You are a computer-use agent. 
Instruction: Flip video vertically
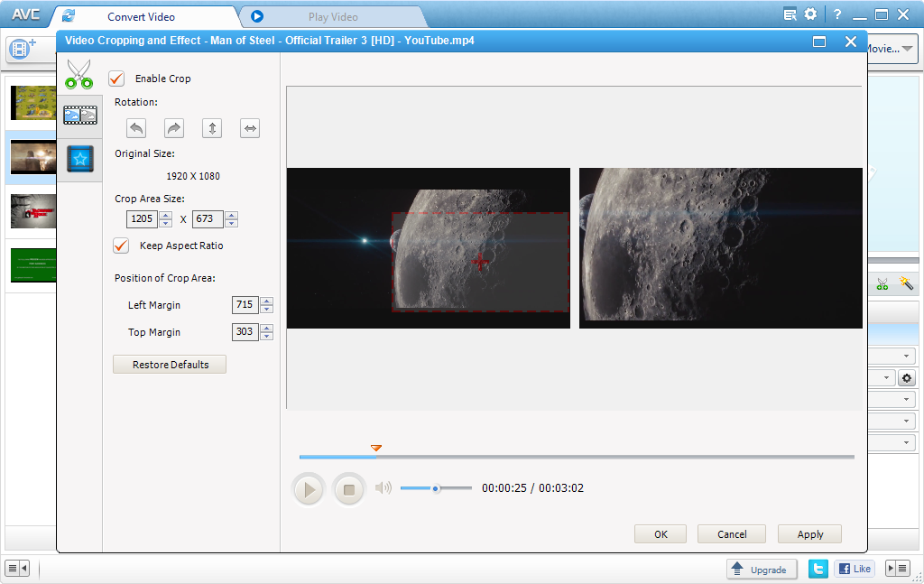click(x=212, y=128)
